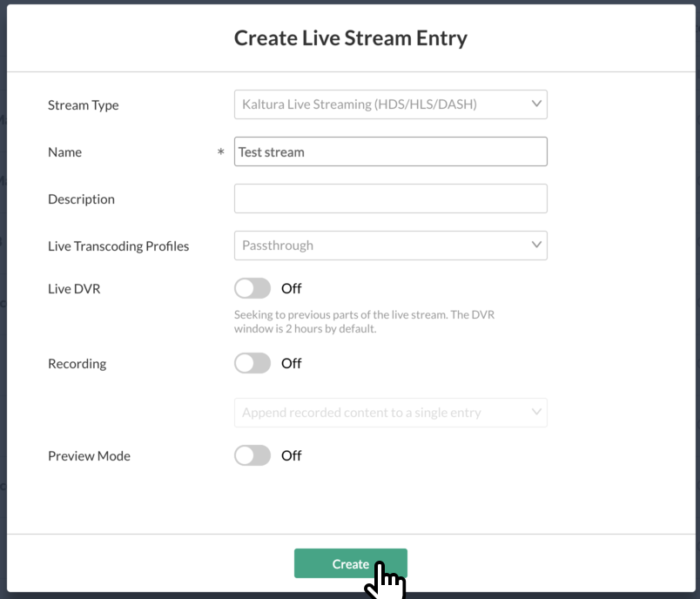Click the Name field label
Screen dimensions: 700x599
64,152
